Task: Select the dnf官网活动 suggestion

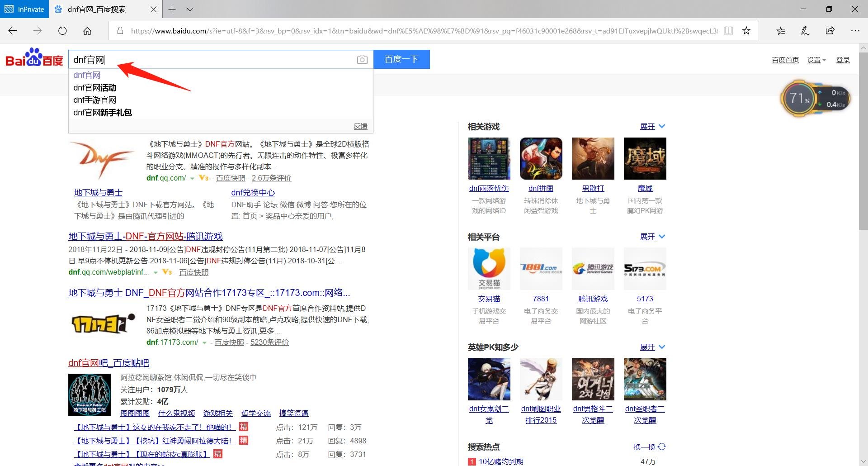Action: (94, 88)
